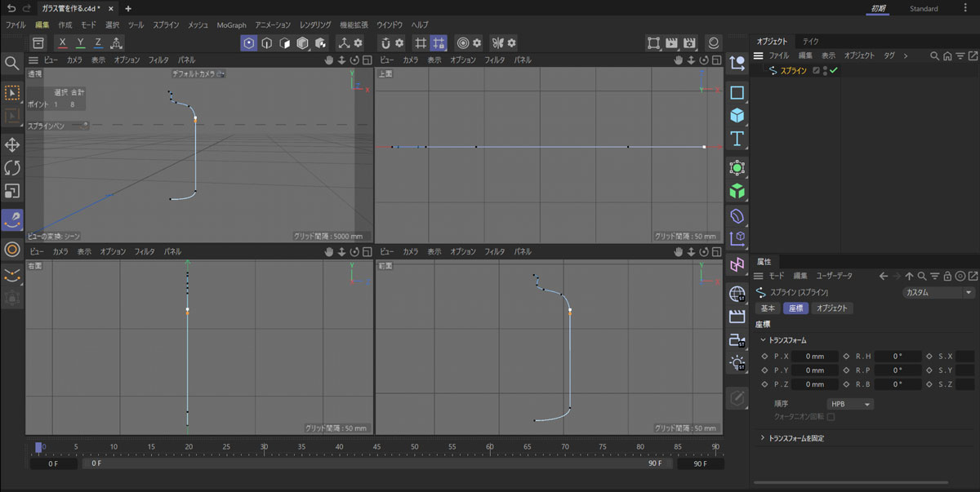The height and width of the screenshot is (492, 980).
Task: Open the HPB rotation order dropdown
Action: coord(849,404)
